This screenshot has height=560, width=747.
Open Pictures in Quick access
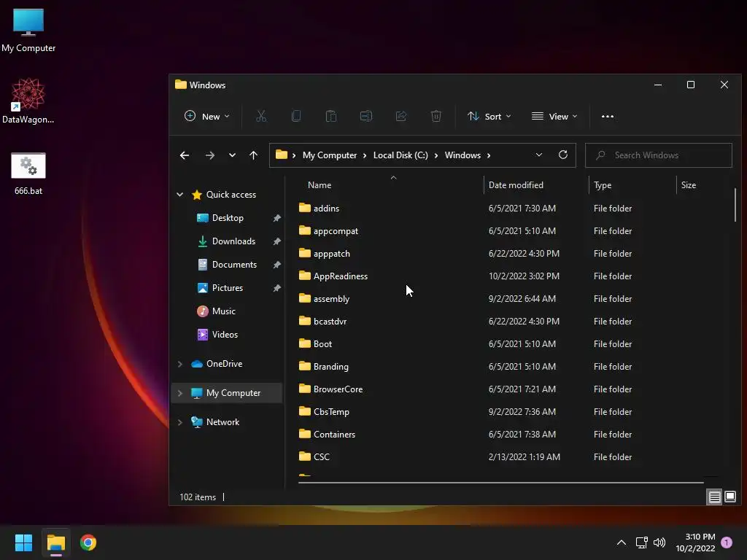pyautogui.click(x=228, y=288)
